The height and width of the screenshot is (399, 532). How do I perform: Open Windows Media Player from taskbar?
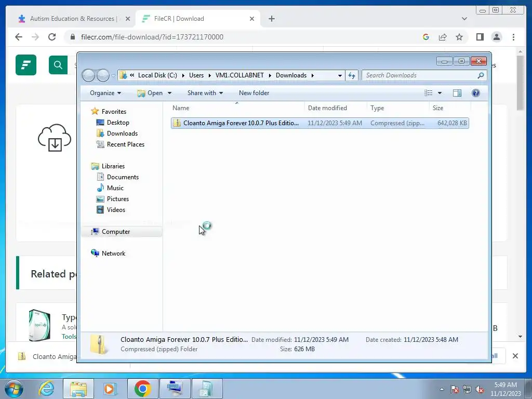[x=109, y=389]
